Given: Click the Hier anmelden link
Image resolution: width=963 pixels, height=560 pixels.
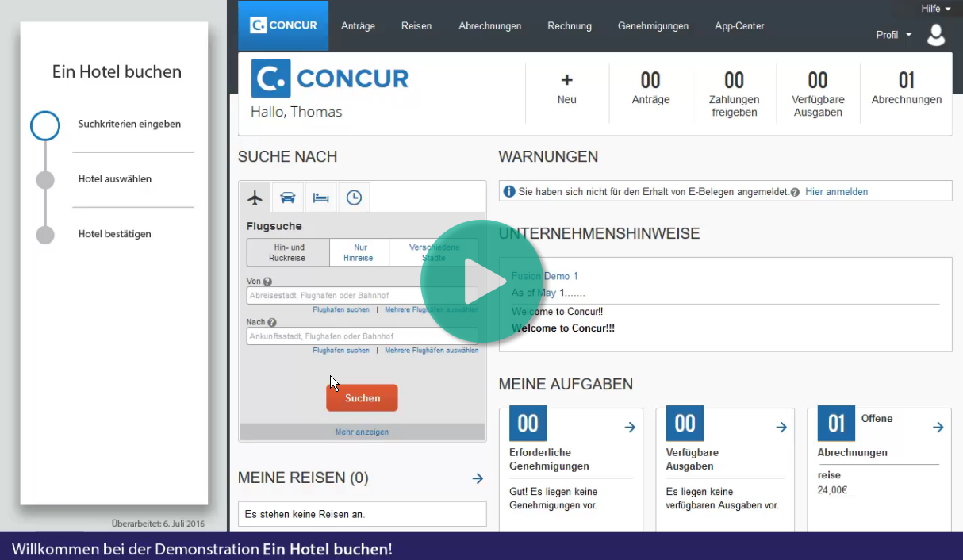Looking at the screenshot, I should tap(836, 192).
